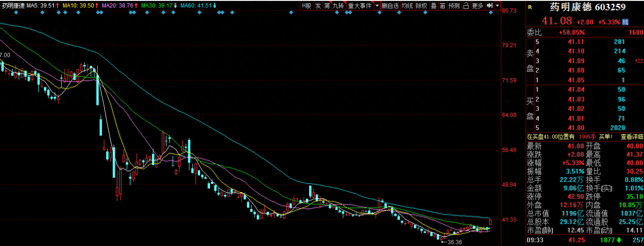The image size is (644, 246).
Task: Expand the 更多 more options menu
Action: (x=478, y=6)
